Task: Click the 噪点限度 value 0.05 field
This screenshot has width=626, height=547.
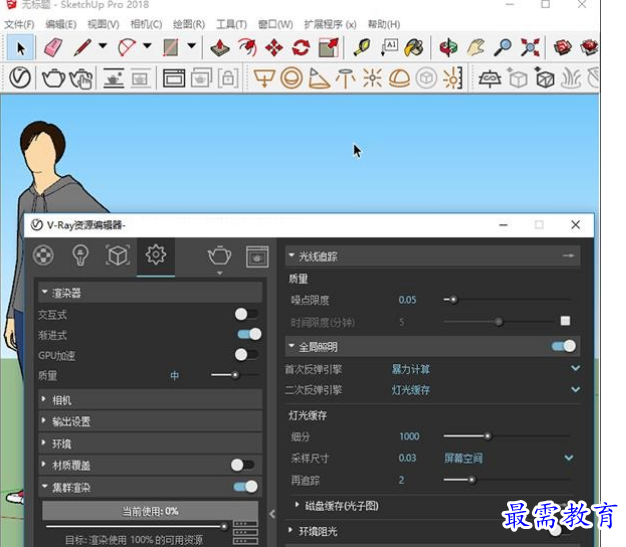Action: click(407, 300)
